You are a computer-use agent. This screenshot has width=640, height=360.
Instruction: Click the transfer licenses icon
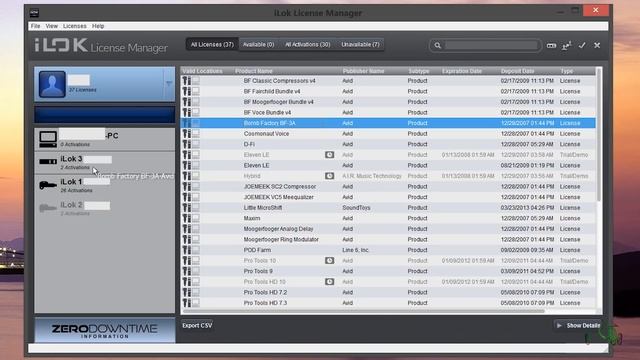[567, 45]
